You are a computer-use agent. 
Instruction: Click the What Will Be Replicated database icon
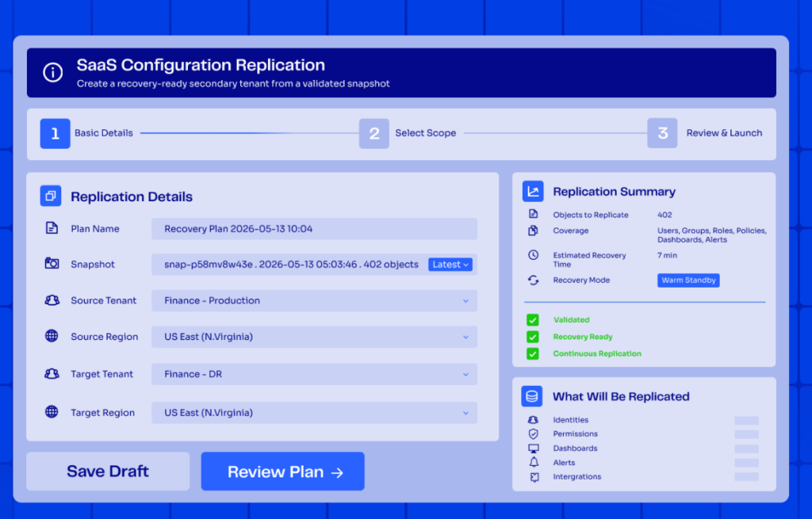(532, 396)
